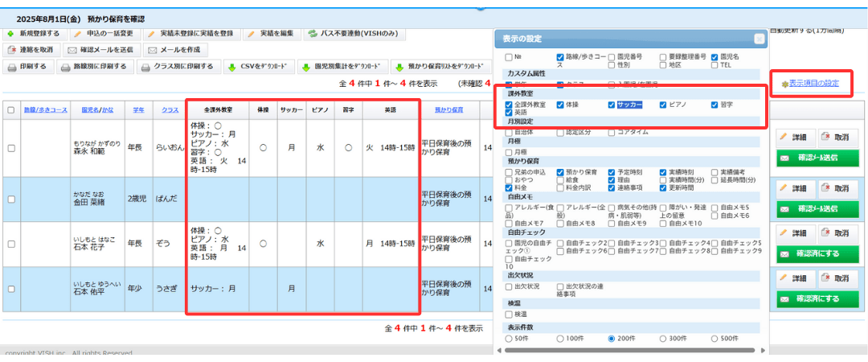Click バス不要連動(VISHのみ) sync button
This screenshot has width=868, height=362.
pyautogui.click(x=354, y=34)
